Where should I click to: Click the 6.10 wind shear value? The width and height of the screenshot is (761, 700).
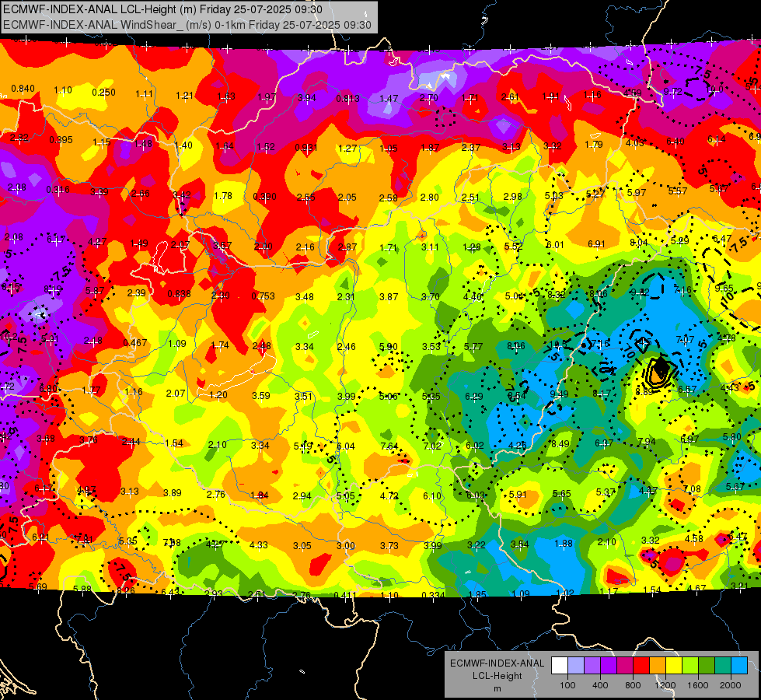[x=432, y=495]
